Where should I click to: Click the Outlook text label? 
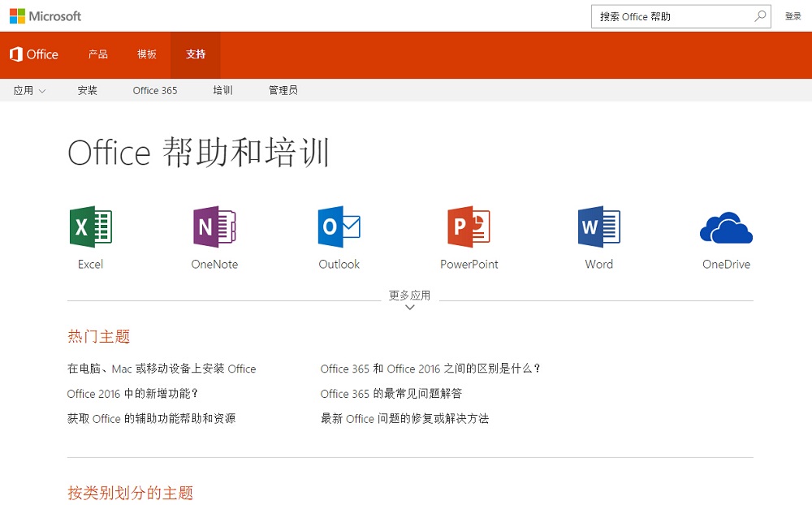(x=339, y=264)
